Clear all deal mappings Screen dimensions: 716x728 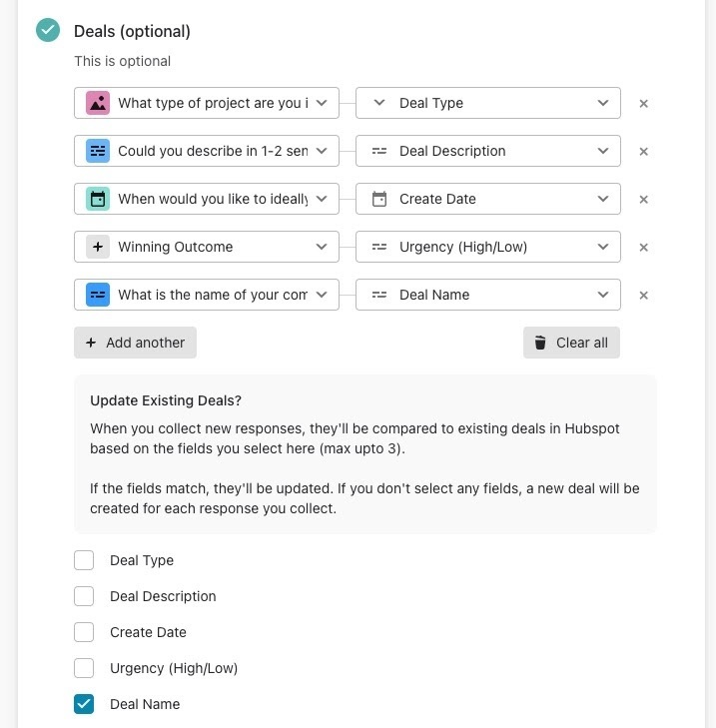[x=571, y=343]
